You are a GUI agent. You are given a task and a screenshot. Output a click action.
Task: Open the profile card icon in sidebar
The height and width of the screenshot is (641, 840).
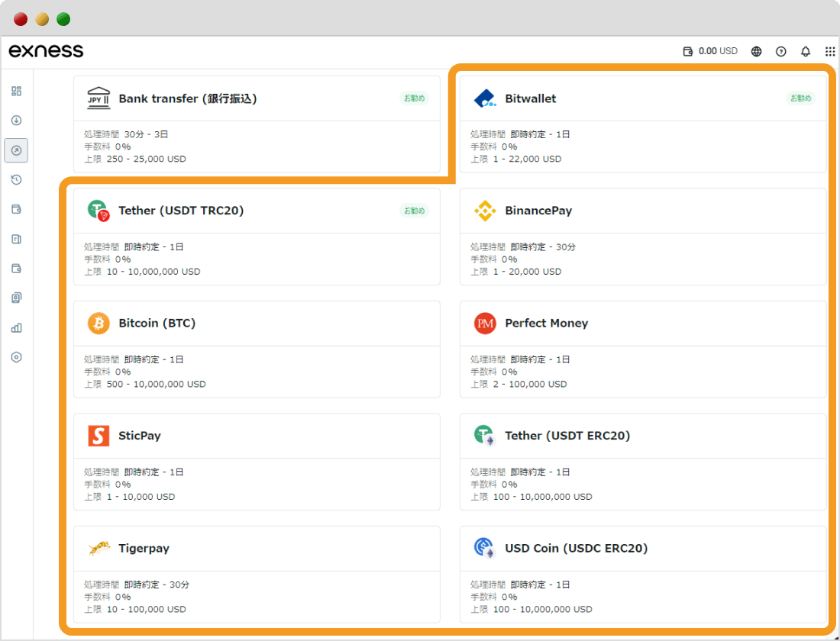pyautogui.click(x=17, y=298)
